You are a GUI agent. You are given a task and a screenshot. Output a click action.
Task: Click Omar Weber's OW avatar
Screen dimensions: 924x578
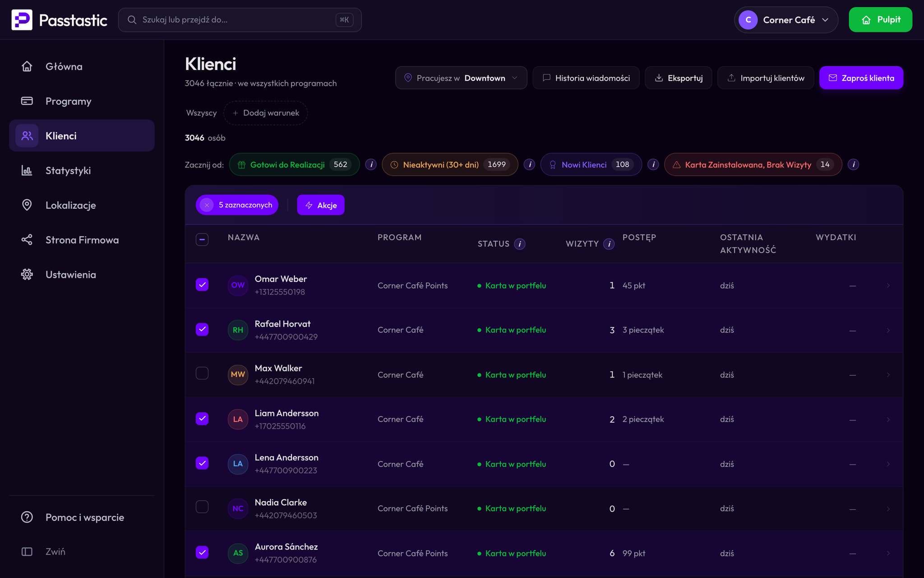tap(238, 285)
